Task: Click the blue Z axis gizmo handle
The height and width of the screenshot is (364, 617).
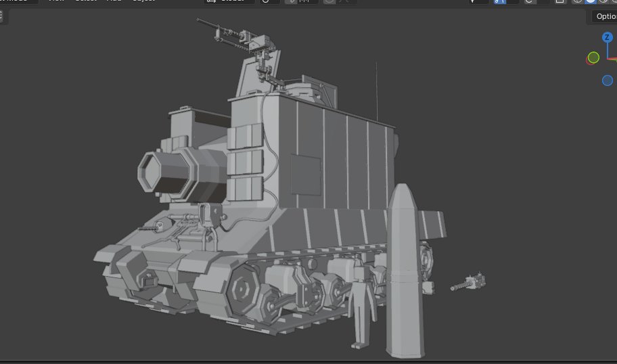Action: [607, 37]
